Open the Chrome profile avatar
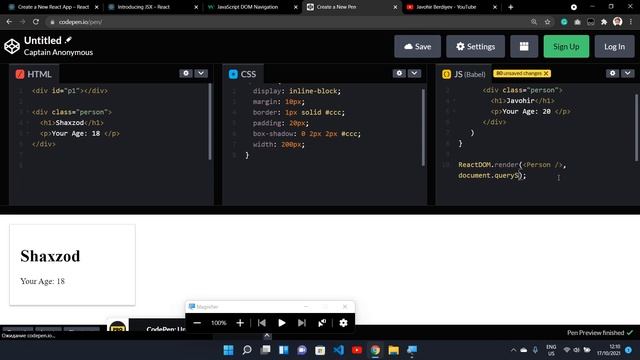 pyautogui.click(x=617, y=22)
